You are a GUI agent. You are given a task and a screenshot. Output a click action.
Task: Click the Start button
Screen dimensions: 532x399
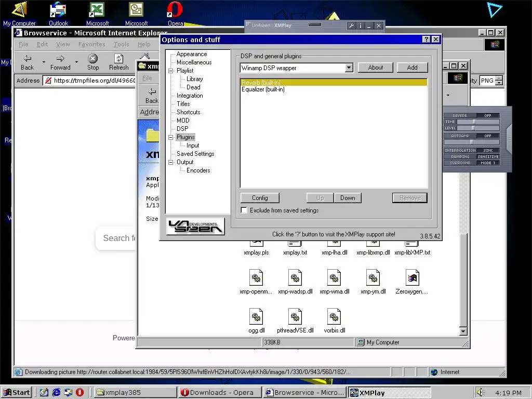16,392
